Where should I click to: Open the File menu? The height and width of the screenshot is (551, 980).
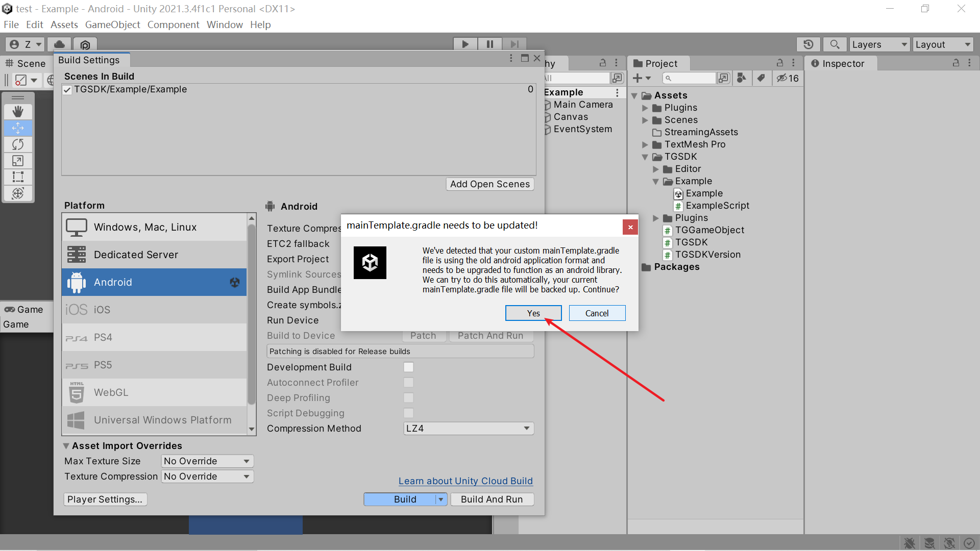point(11,24)
